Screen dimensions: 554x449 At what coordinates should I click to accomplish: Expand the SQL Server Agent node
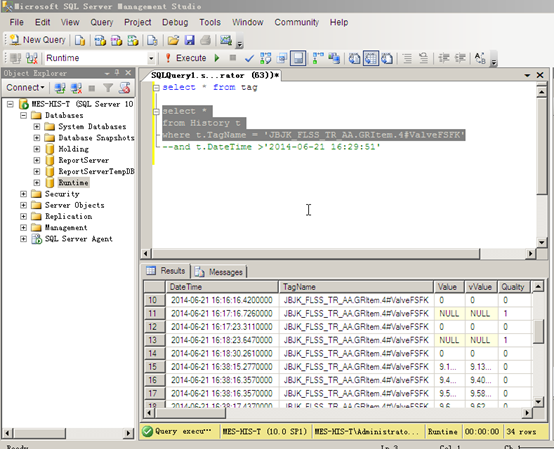23,239
